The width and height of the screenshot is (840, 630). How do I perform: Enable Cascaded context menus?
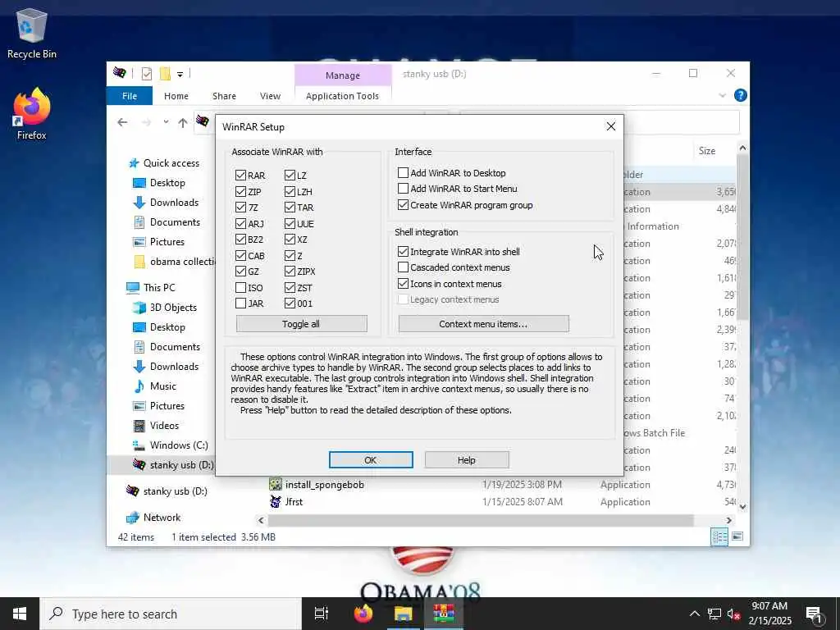(403, 267)
